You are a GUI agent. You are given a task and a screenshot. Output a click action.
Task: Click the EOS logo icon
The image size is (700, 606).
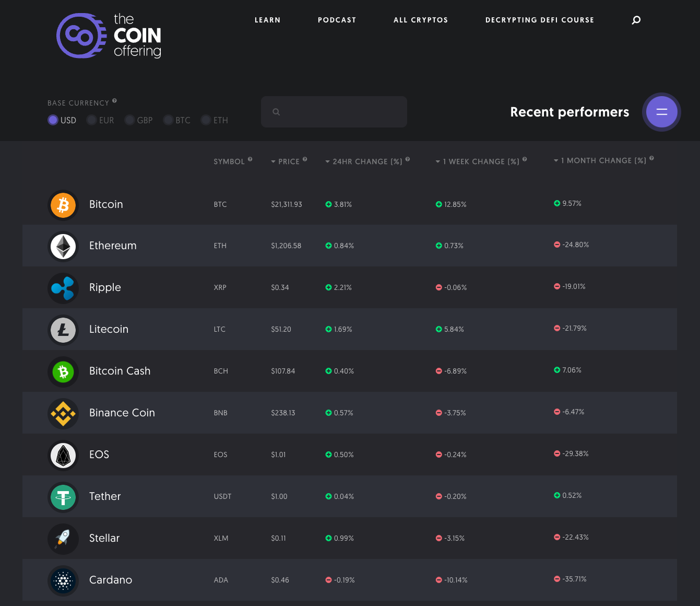click(x=63, y=456)
